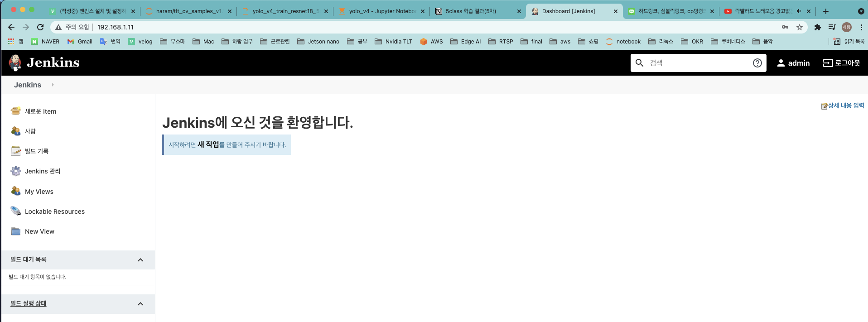The width and height of the screenshot is (868, 322).
Task: Reload the page with the refresh icon
Action: pyautogui.click(x=40, y=27)
